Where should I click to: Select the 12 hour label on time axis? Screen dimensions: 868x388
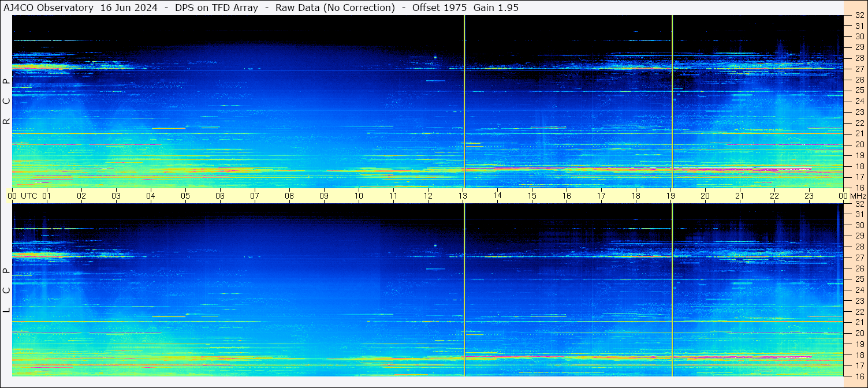428,196
